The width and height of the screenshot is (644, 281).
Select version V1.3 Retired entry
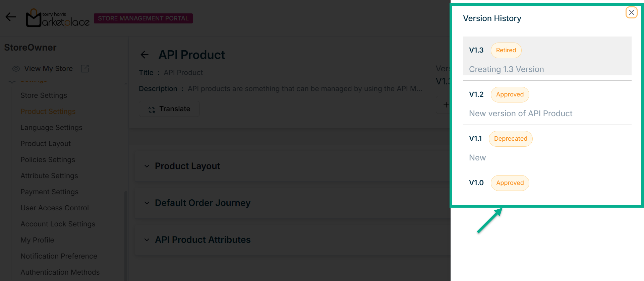[x=547, y=56]
